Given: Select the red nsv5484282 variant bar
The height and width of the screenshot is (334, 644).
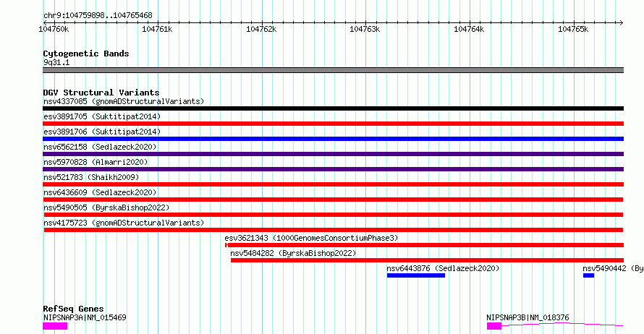Looking at the screenshot, I should coord(427,260).
